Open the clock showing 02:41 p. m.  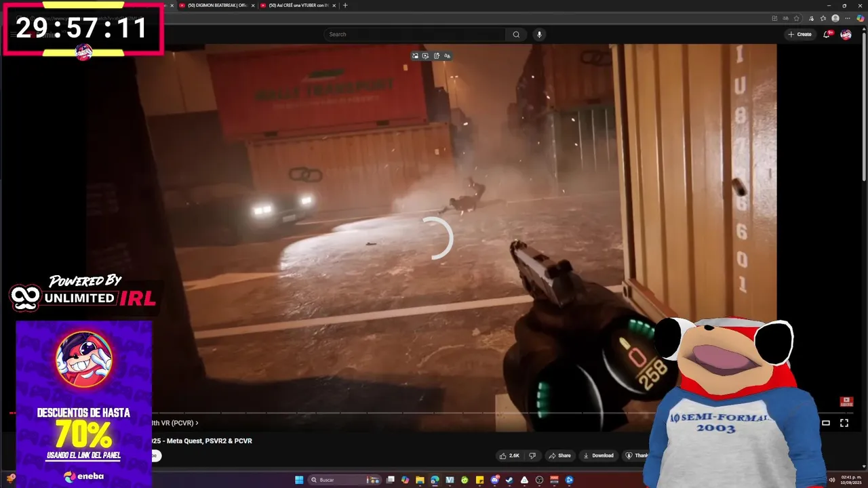point(850,480)
